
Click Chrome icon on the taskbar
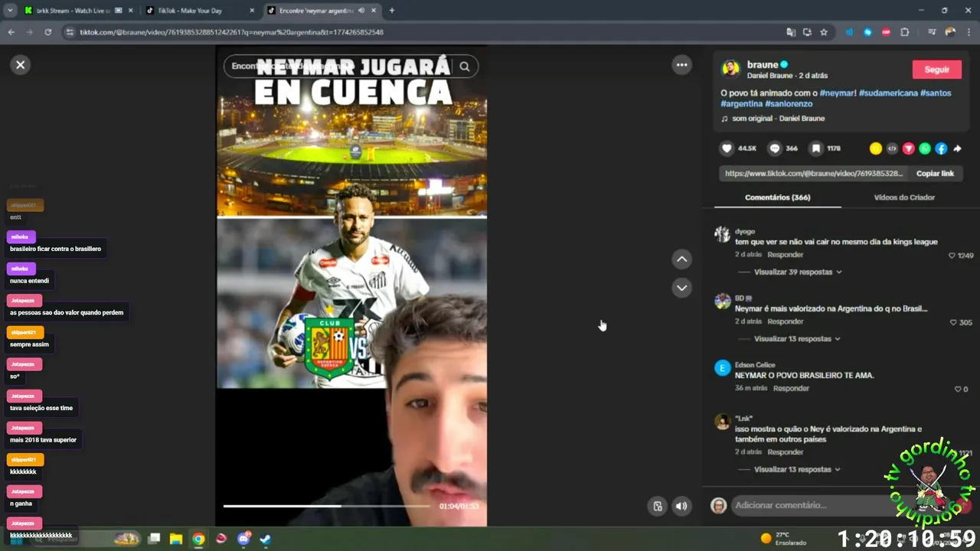pos(198,539)
